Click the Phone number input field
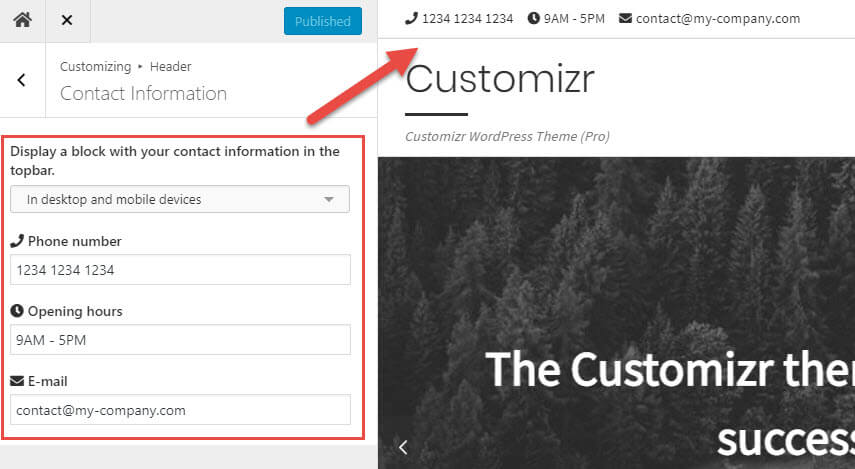The width and height of the screenshot is (855, 469). tap(180, 269)
